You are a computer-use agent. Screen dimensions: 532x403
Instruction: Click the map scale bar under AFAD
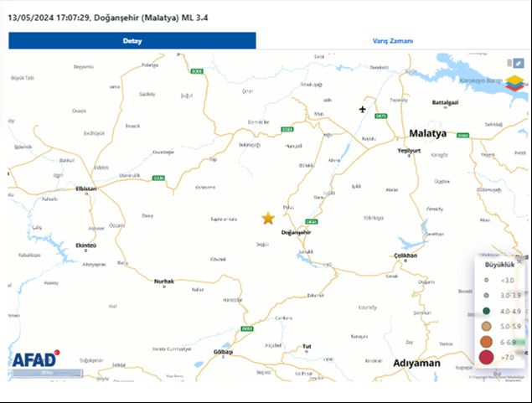coord(47,372)
